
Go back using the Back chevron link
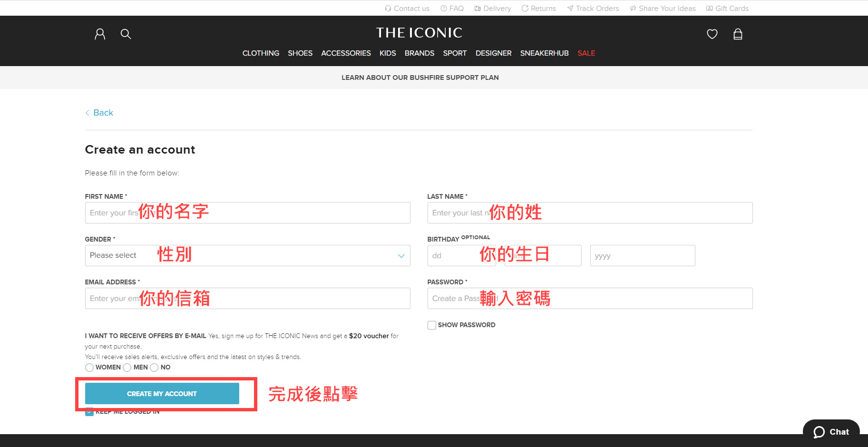[99, 113]
